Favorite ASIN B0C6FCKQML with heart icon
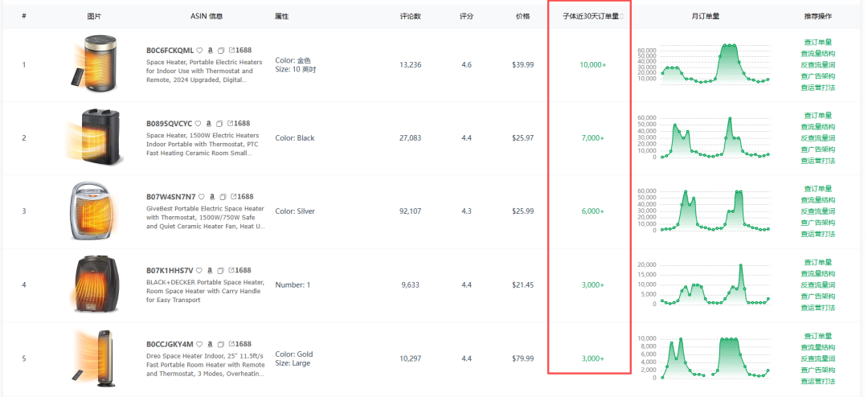 [200, 50]
